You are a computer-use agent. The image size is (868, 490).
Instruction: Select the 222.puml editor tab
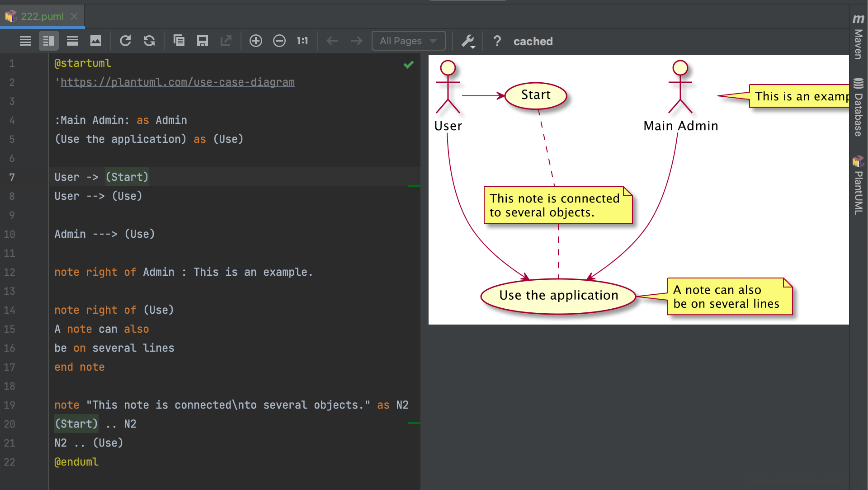coord(42,16)
